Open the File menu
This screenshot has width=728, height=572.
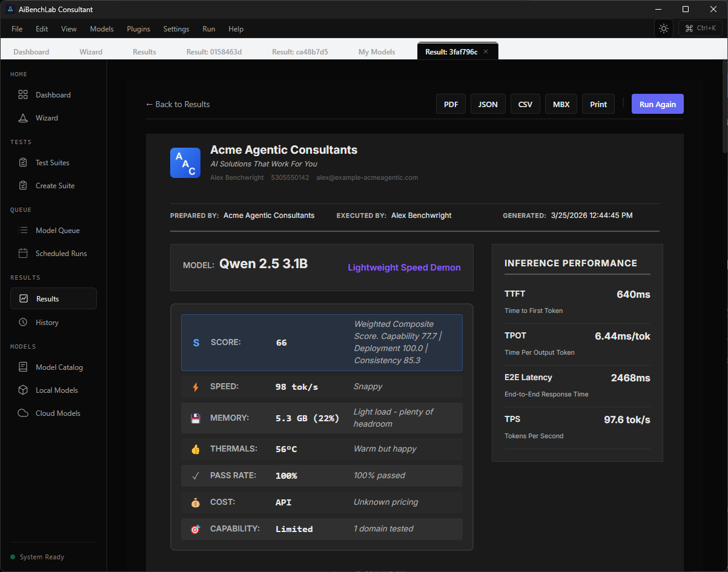click(x=17, y=28)
